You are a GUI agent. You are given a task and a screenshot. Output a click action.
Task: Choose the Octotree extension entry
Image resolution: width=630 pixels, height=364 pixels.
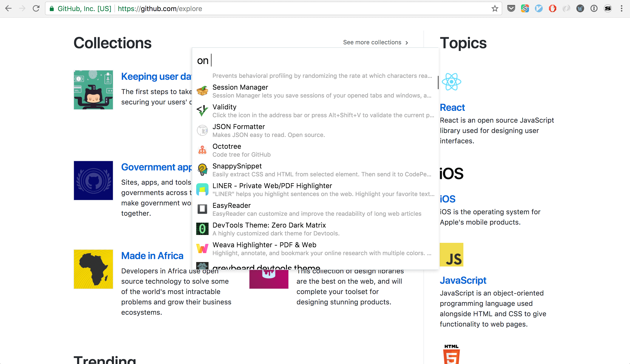tap(227, 146)
